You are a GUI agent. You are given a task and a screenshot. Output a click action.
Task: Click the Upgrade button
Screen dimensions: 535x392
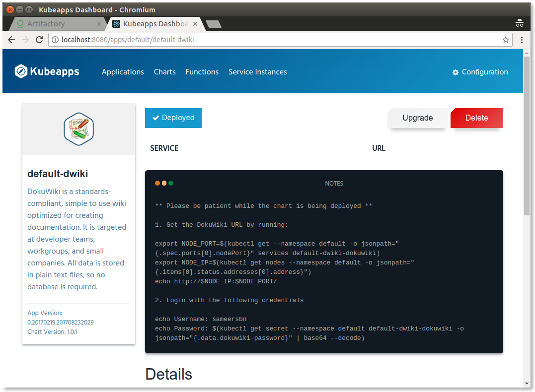[x=418, y=118]
